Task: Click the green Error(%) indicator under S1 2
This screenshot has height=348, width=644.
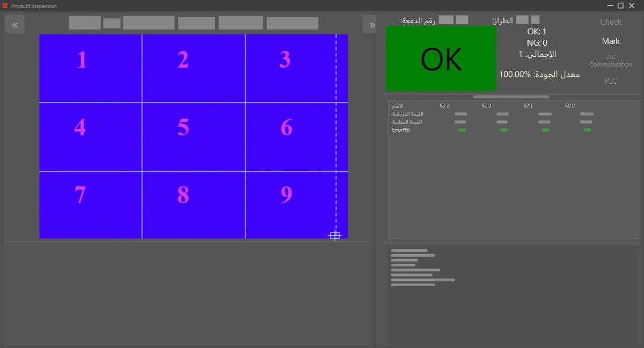Action: point(504,130)
